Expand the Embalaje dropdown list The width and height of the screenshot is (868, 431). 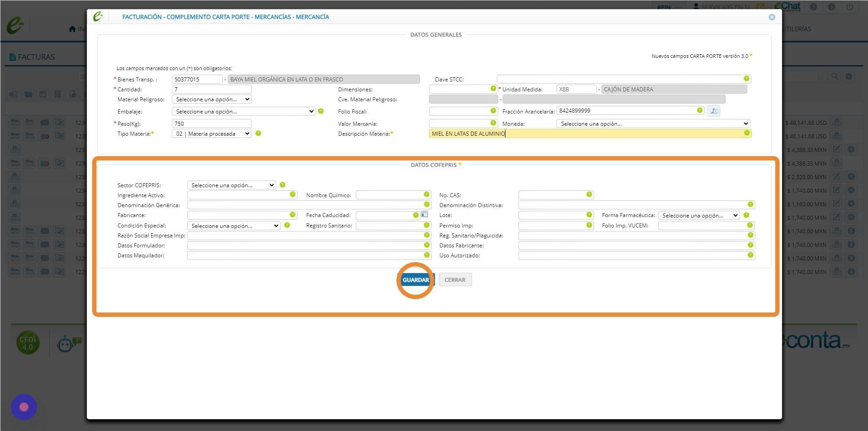click(244, 112)
